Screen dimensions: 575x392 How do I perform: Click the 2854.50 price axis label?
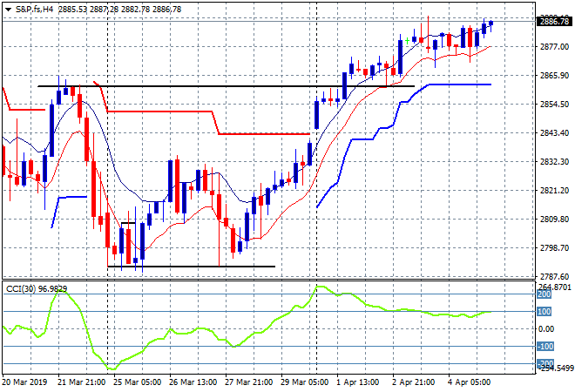(555, 105)
